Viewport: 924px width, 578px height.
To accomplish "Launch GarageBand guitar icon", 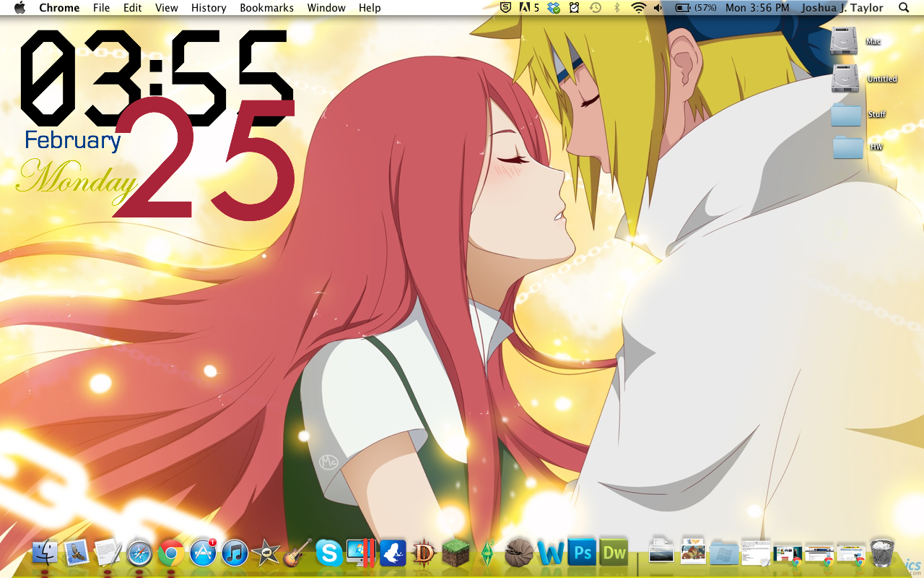I will 297,553.
